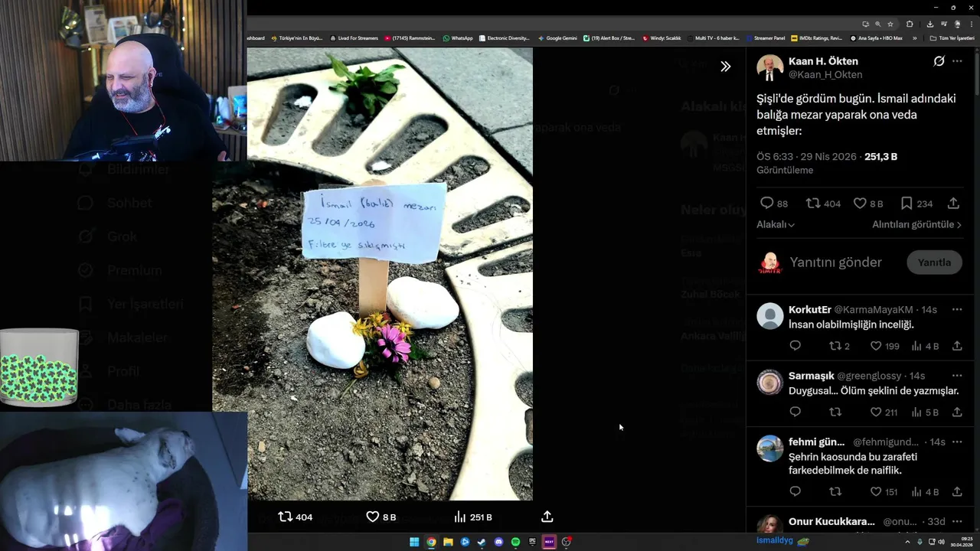Image resolution: width=980 pixels, height=551 pixels.
Task: Open WhatsApp bookmark in bookmarks bar
Action: pyautogui.click(x=458, y=38)
